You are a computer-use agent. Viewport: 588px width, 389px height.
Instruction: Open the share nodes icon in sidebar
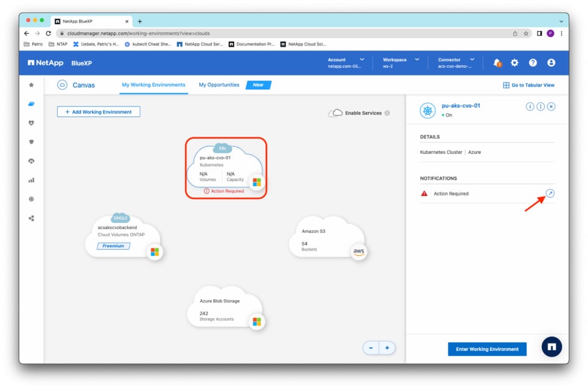pos(32,218)
